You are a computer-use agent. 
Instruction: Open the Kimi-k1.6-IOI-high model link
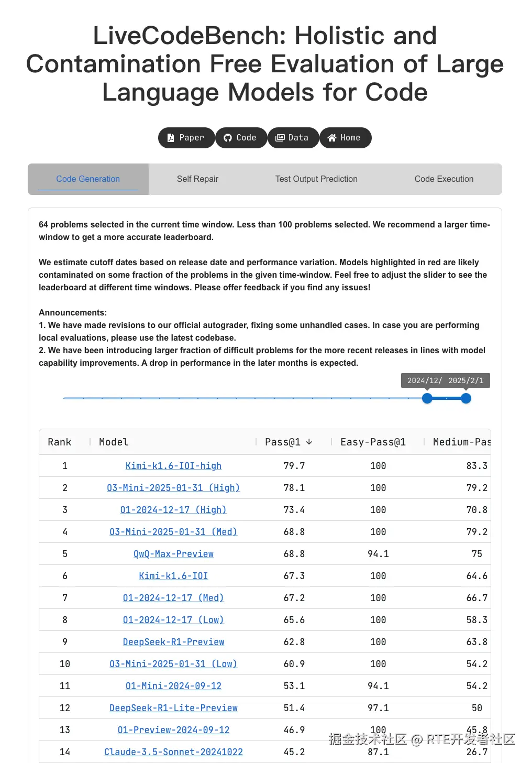pos(173,466)
